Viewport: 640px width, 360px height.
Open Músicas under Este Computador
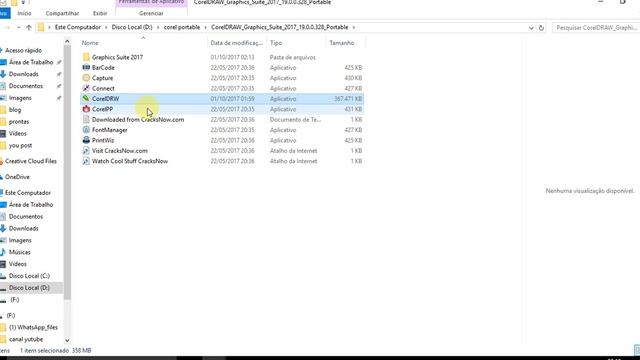[20, 252]
